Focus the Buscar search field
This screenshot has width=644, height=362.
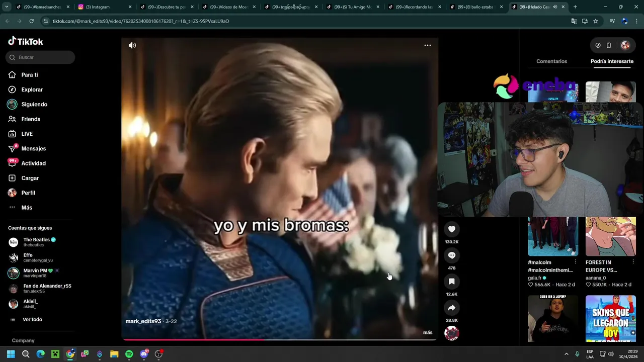pyautogui.click(x=40, y=57)
